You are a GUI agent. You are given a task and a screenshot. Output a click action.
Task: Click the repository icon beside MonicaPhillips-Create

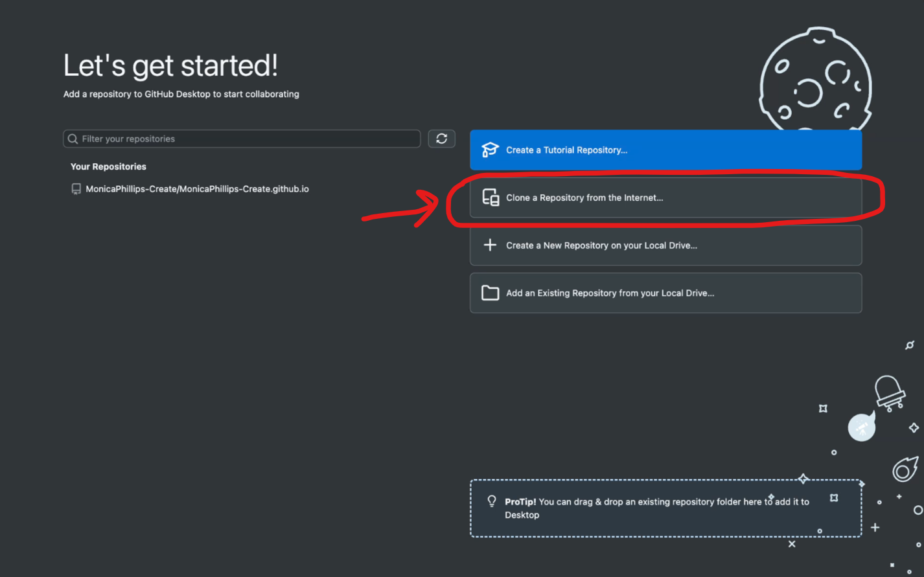coord(76,189)
